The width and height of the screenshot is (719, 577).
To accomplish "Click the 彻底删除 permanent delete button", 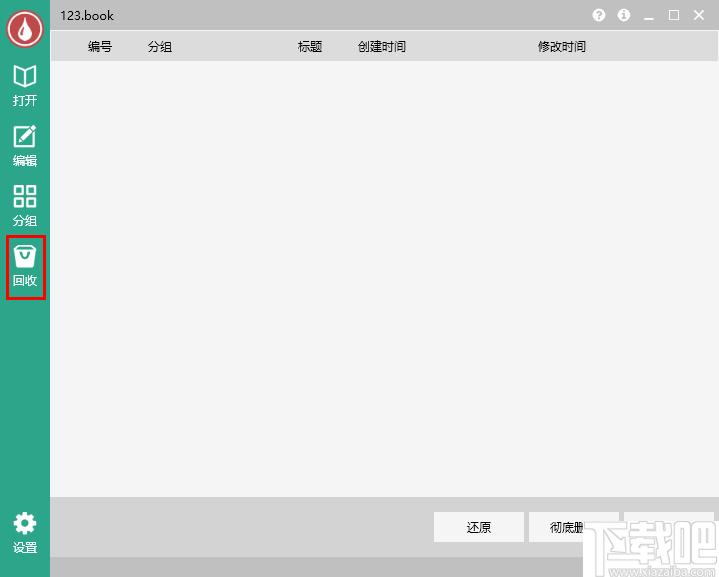I will (574, 527).
